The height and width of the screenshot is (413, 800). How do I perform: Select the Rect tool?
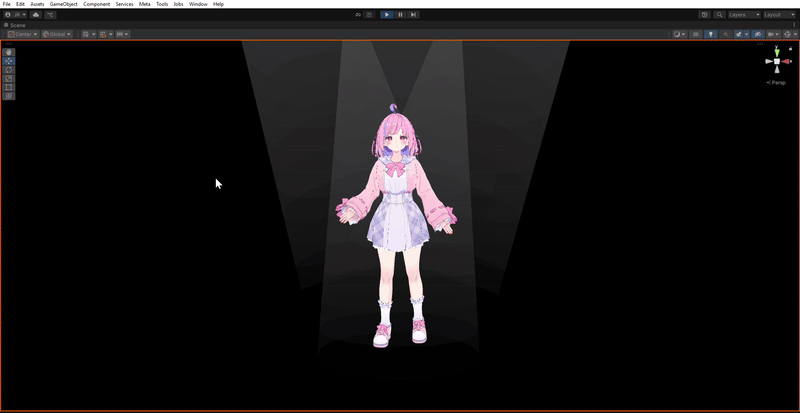[x=9, y=87]
